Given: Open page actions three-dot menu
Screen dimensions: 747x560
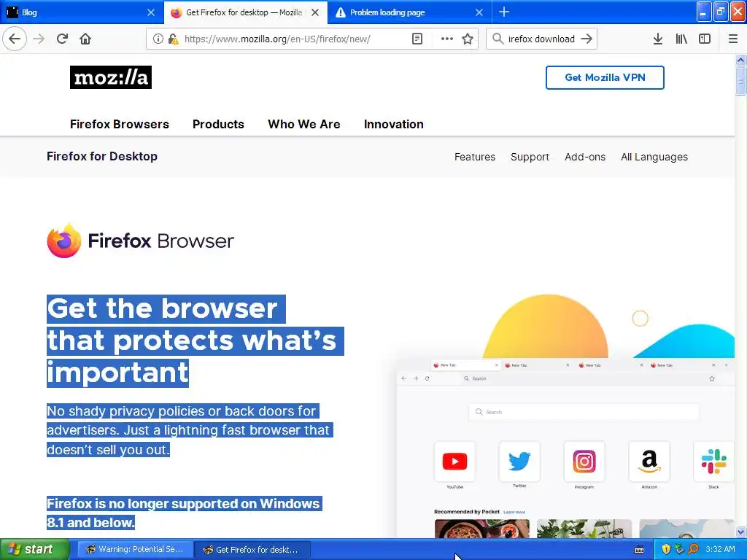Looking at the screenshot, I should 447,39.
